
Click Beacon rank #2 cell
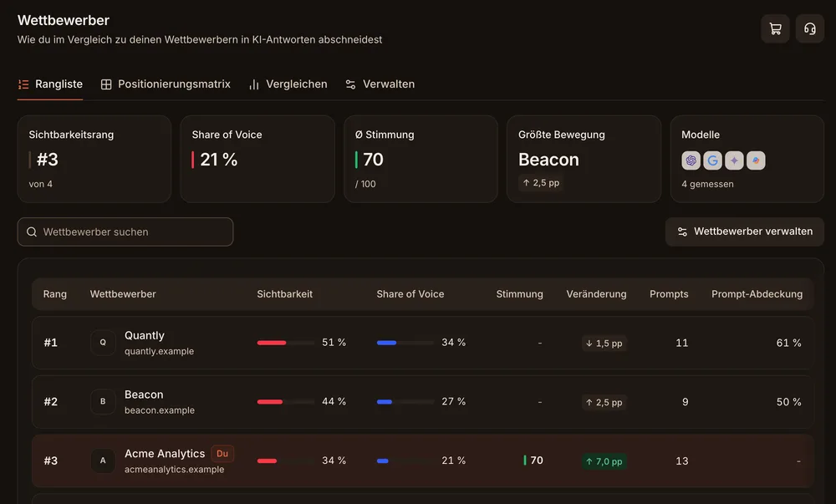click(x=51, y=402)
